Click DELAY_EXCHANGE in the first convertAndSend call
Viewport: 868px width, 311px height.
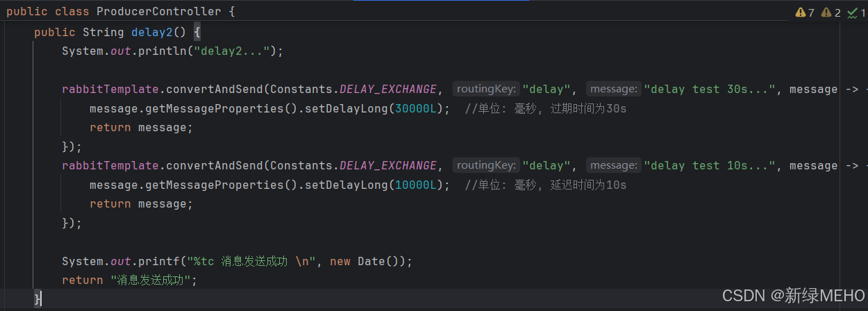387,89
